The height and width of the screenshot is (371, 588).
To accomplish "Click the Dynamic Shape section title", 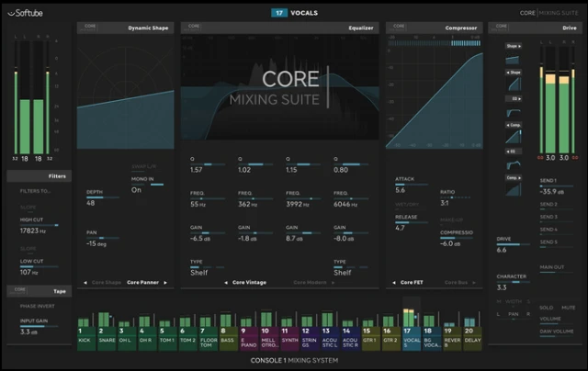I will click(148, 28).
